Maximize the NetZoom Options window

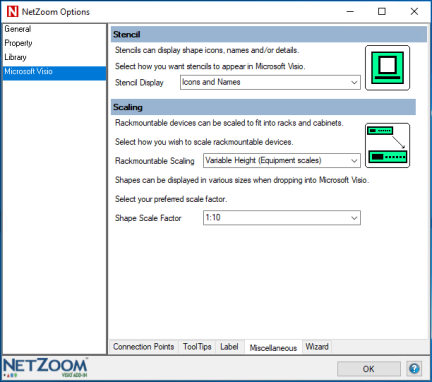(x=382, y=12)
